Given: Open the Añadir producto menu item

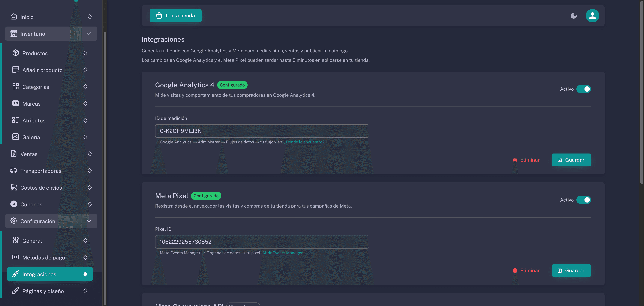Looking at the screenshot, I should [x=50, y=70].
